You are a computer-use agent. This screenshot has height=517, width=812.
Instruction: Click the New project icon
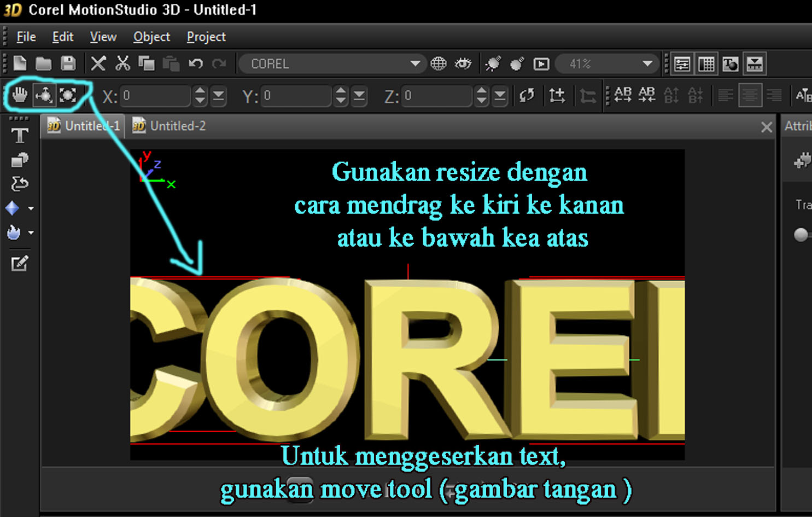20,63
